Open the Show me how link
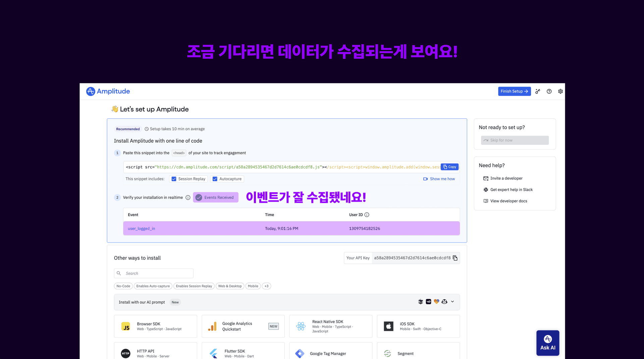644x359 pixels. 442,179
